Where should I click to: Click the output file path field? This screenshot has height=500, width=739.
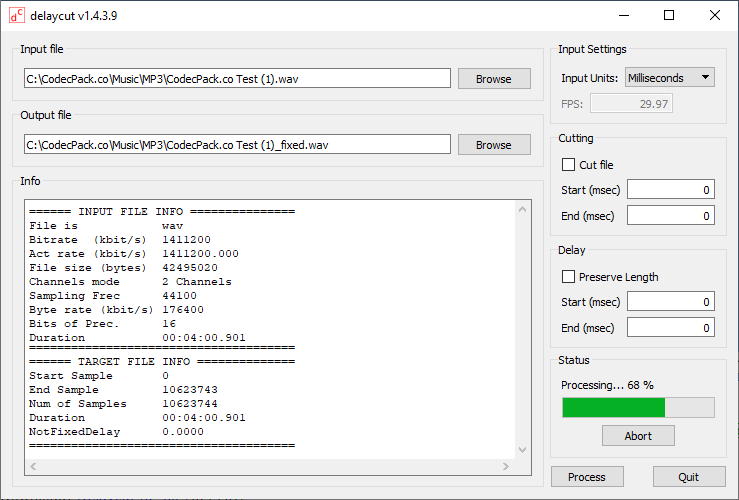237,144
